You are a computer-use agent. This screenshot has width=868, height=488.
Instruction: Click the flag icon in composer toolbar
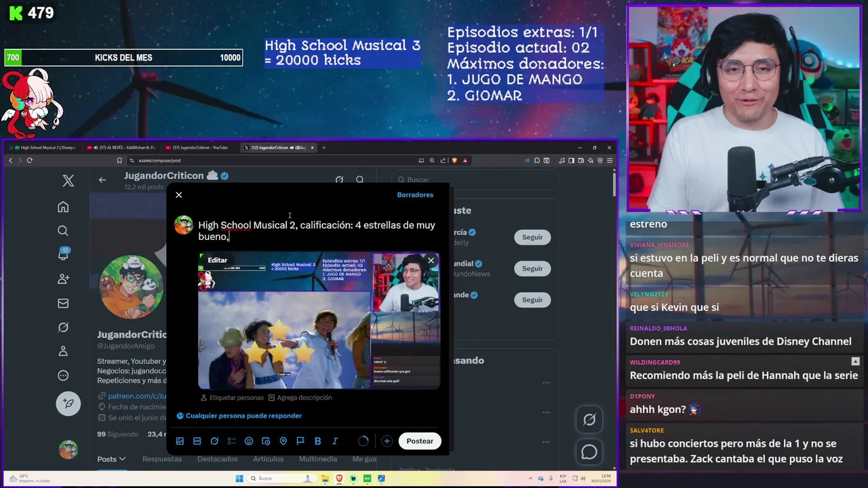(300, 441)
